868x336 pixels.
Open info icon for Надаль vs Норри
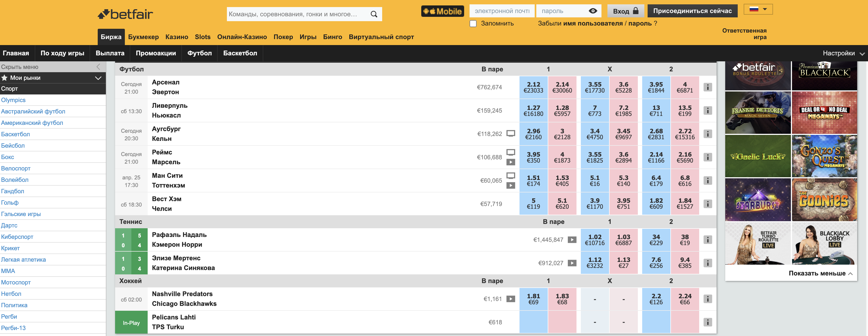pos(708,240)
